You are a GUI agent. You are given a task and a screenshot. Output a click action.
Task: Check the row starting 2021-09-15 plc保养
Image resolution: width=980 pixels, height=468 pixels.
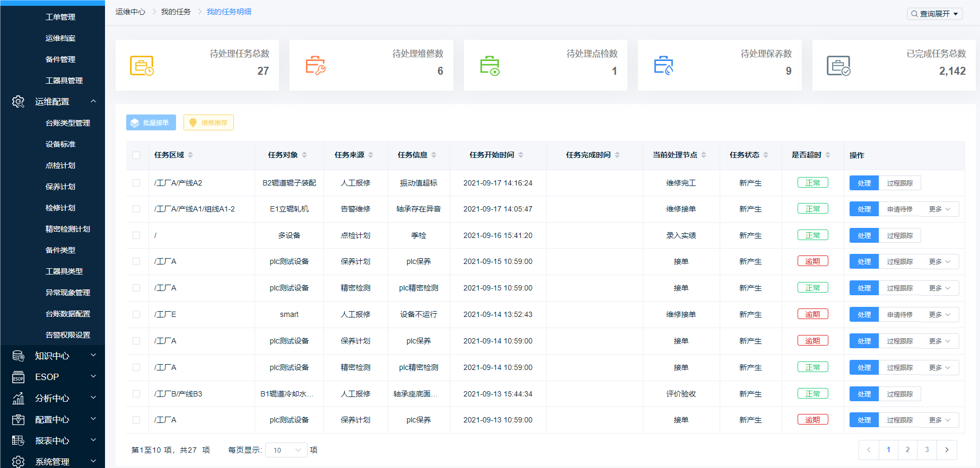click(x=136, y=261)
